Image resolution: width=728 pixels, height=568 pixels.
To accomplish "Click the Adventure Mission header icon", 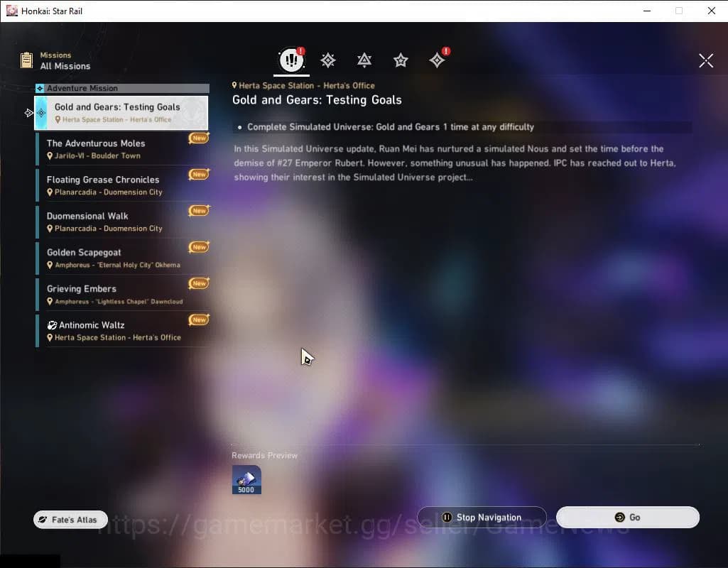I will pos(40,88).
